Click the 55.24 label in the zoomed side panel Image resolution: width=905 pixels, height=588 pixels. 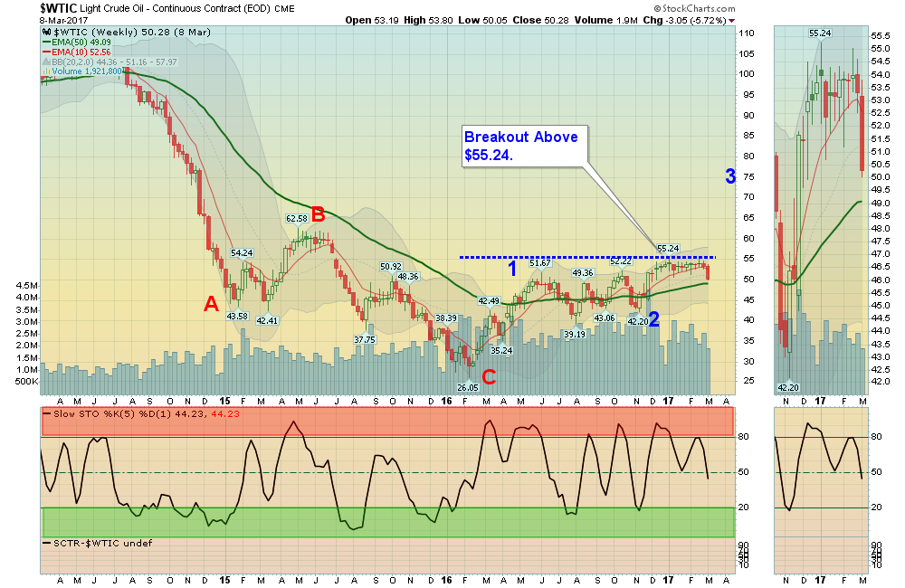820,33
